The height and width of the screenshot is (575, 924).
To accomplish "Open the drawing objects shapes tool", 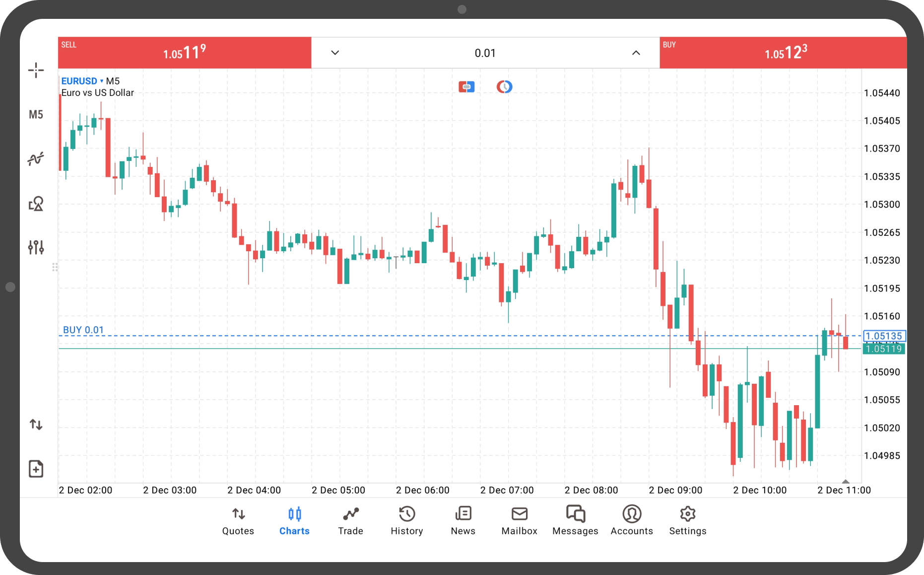I will point(36,204).
